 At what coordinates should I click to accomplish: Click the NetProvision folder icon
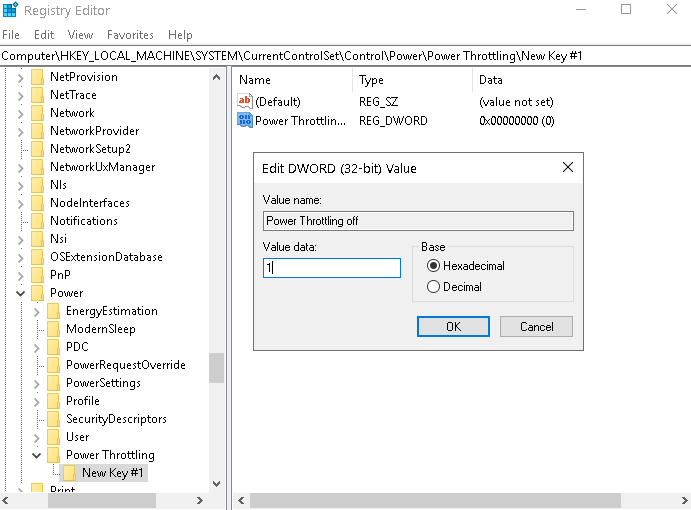[38, 77]
